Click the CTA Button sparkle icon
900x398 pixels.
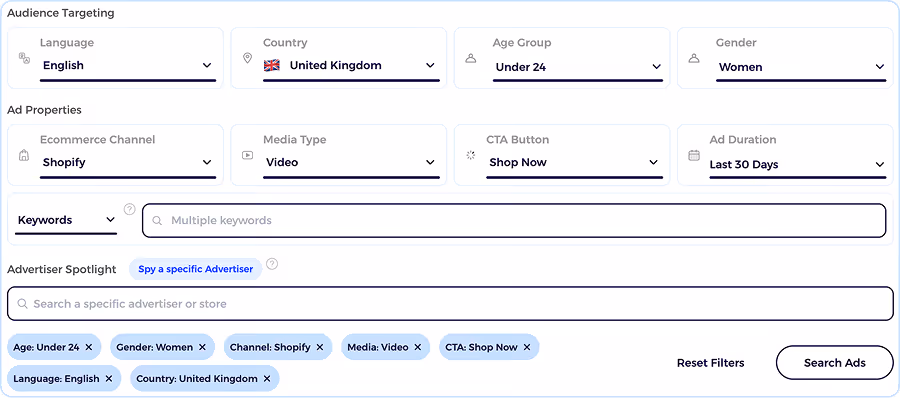(471, 155)
